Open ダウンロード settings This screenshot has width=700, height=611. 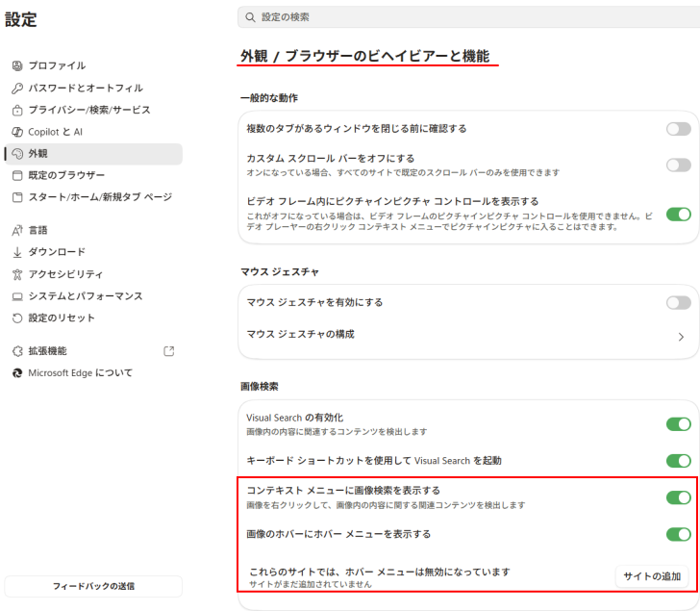pos(93,252)
